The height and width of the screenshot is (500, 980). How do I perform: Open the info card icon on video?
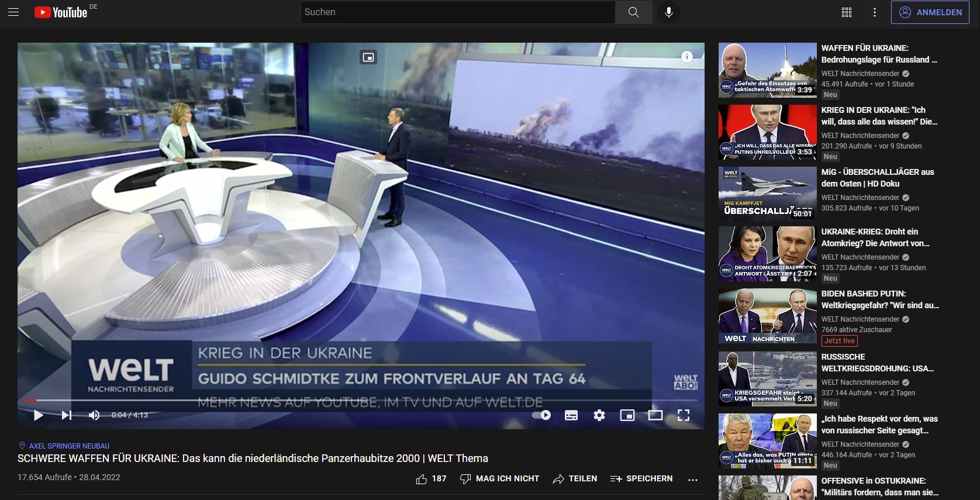pos(687,57)
